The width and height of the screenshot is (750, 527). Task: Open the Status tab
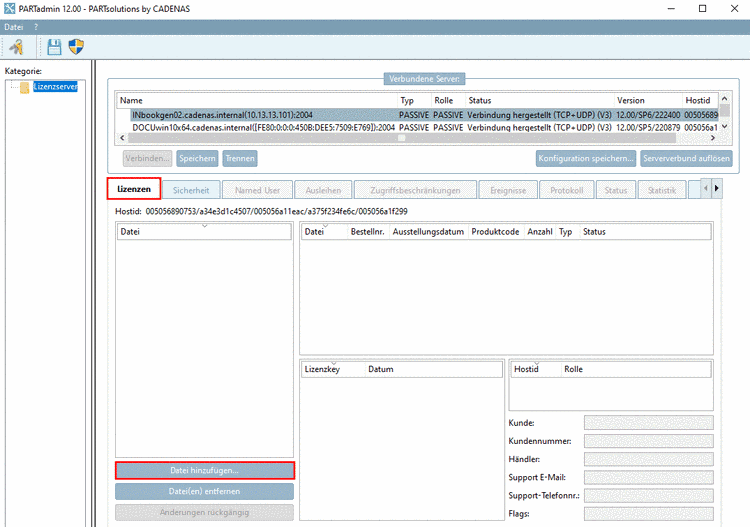[x=616, y=190]
